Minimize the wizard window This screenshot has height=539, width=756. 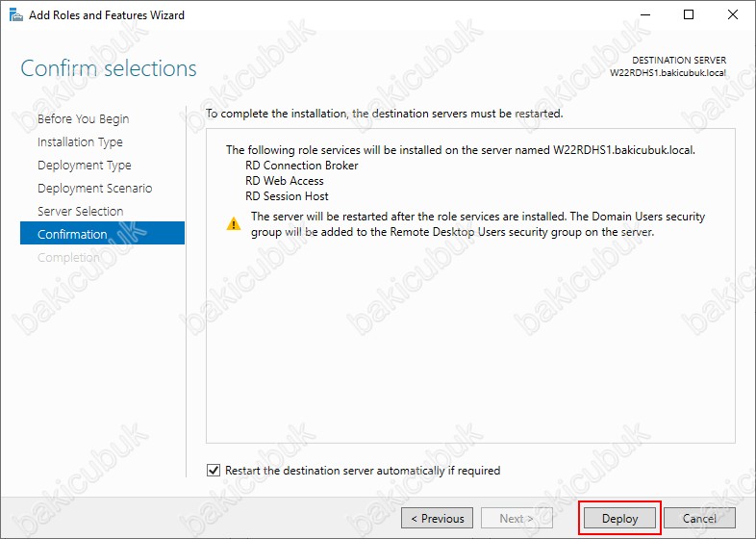[x=645, y=14]
